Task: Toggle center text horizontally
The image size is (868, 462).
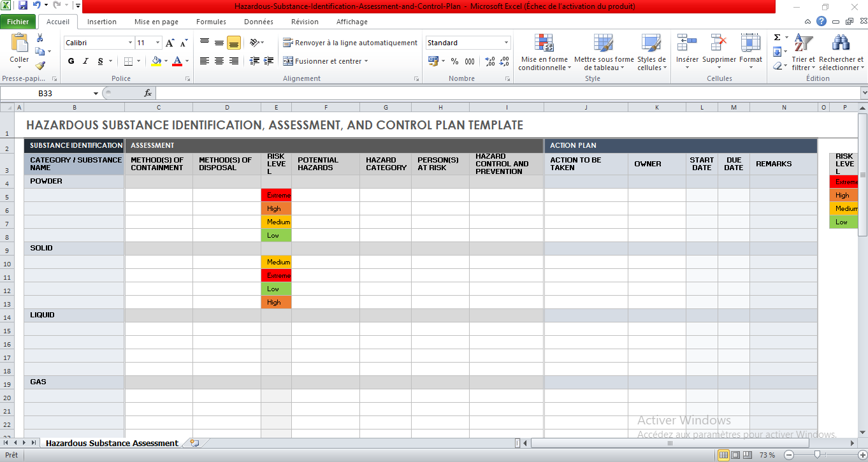Action: coord(219,61)
